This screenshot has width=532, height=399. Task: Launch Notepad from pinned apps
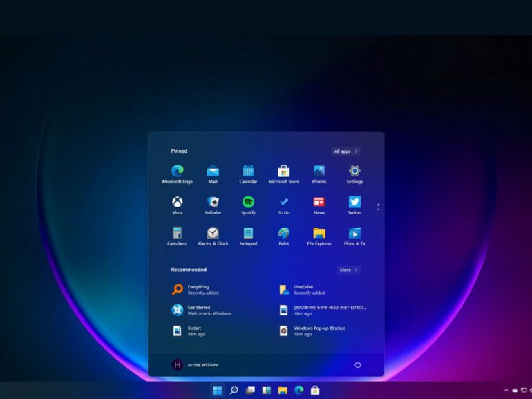click(x=248, y=236)
